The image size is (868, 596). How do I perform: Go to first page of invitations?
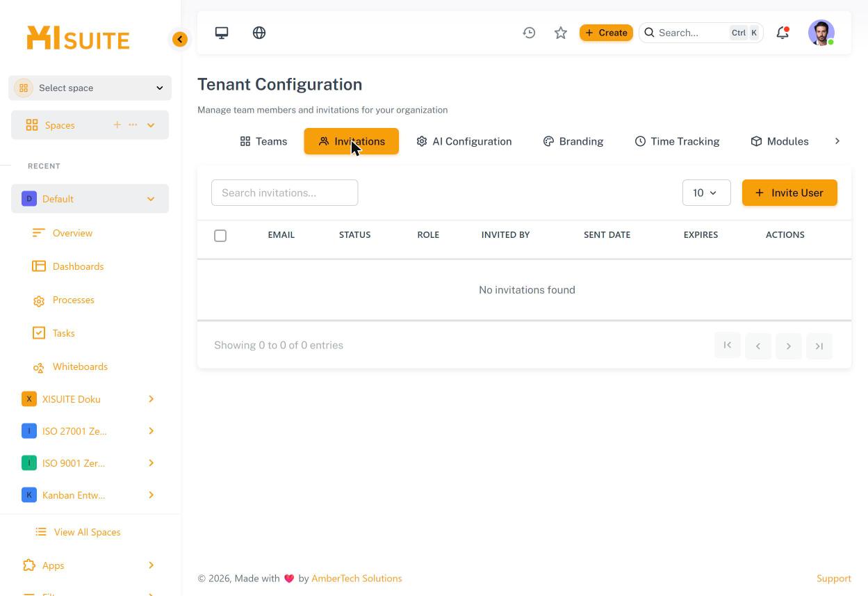[x=728, y=346]
